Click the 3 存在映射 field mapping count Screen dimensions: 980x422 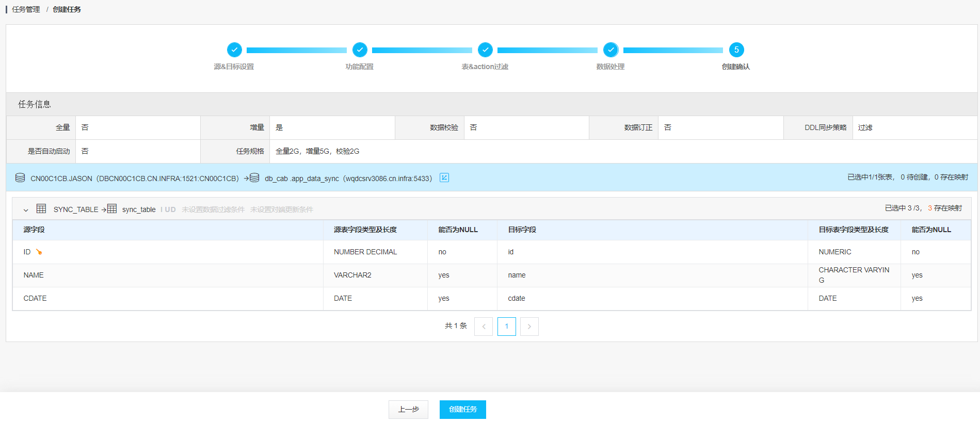pos(945,208)
